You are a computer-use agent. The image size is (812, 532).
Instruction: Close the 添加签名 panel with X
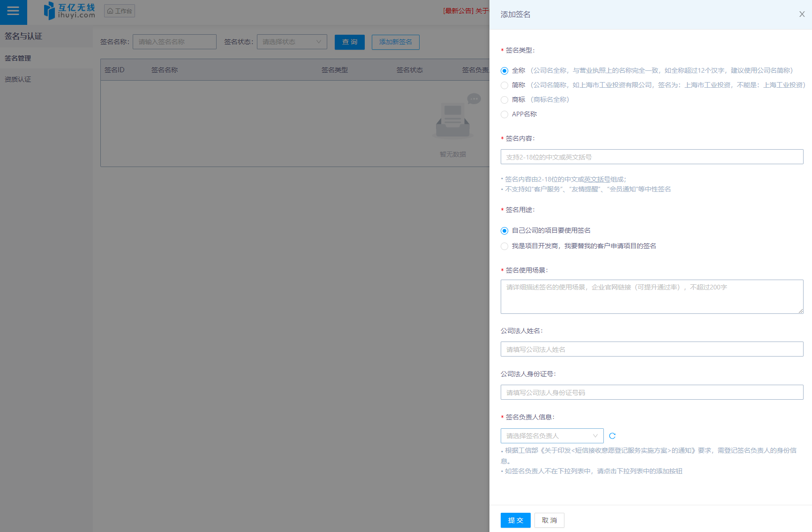point(802,14)
